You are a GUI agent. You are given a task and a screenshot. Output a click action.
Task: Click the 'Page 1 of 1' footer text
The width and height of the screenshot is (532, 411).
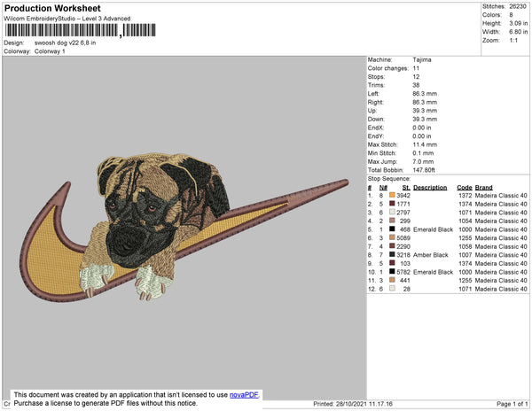[512, 404]
